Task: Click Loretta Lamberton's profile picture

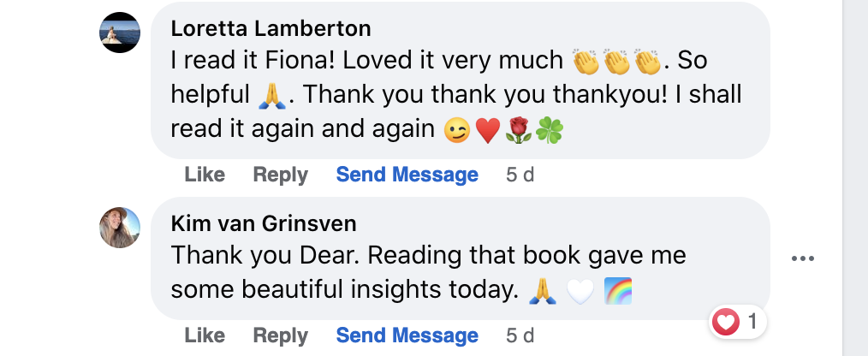Action: coord(120,33)
